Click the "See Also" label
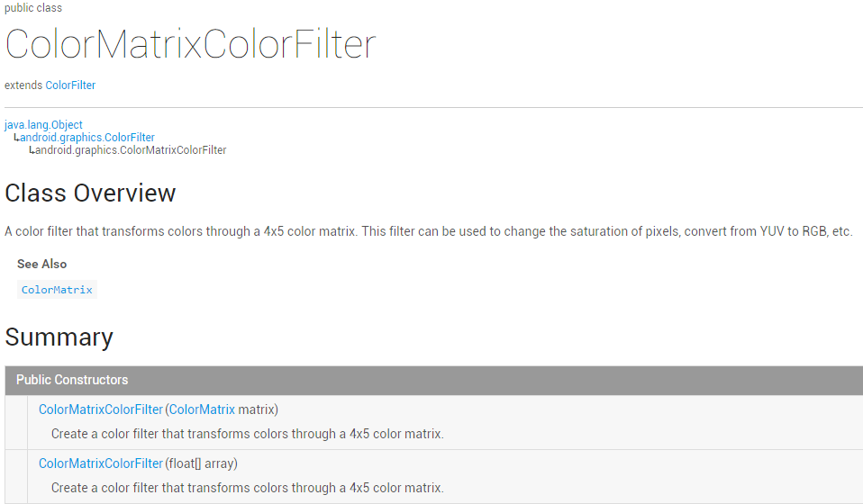Viewport: 863px width, 504px height. pyautogui.click(x=41, y=264)
